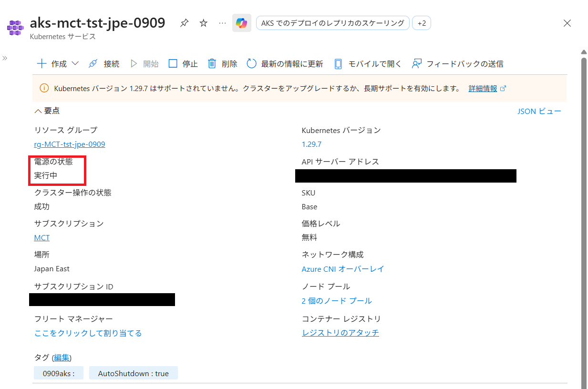Select the 無料 pricing tier value
The width and height of the screenshot is (588, 389).
click(x=309, y=237)
